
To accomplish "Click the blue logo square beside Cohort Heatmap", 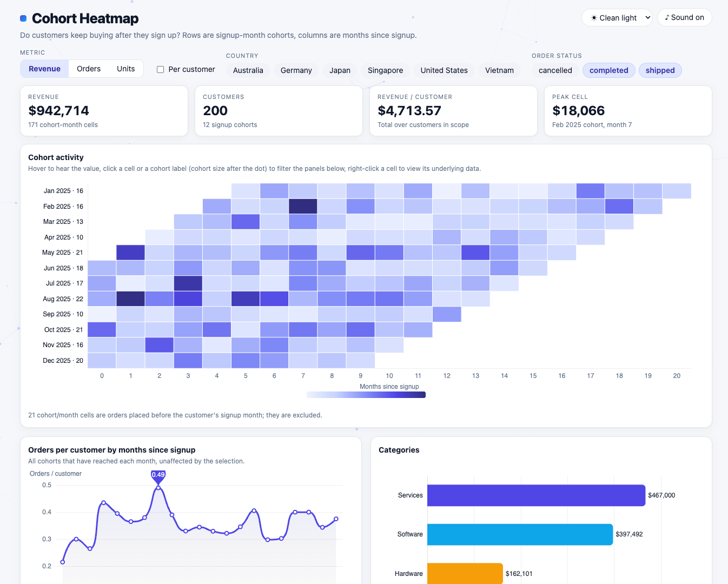I will click(23, 18).
